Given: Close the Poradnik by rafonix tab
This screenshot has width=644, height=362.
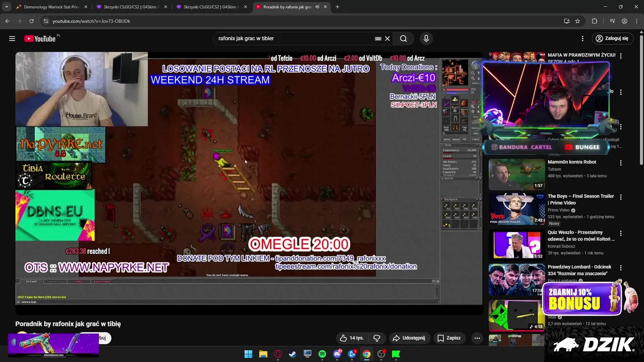Looking at the screenshot, I should [x=325, y=7].
